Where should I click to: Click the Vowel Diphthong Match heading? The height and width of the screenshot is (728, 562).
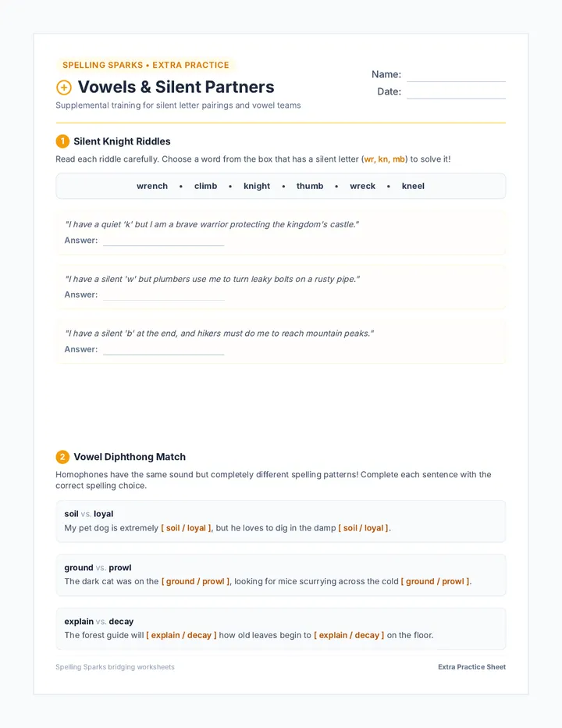tap(130, 457)
